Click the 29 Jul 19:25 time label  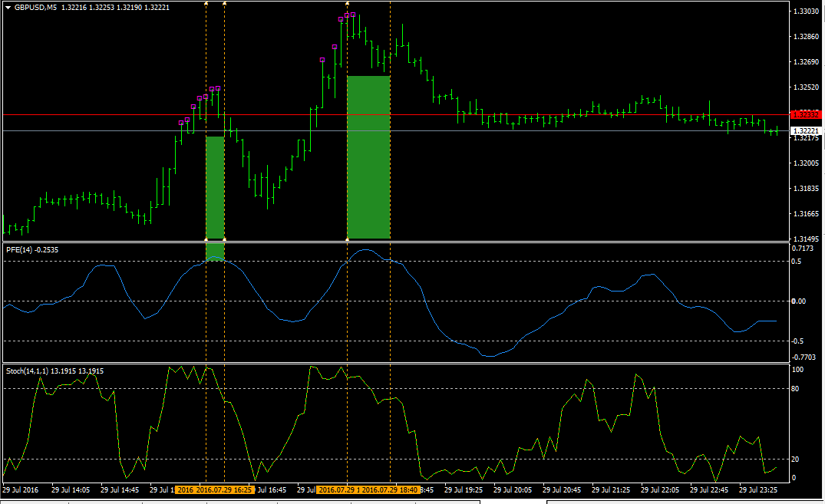(464, 489)
